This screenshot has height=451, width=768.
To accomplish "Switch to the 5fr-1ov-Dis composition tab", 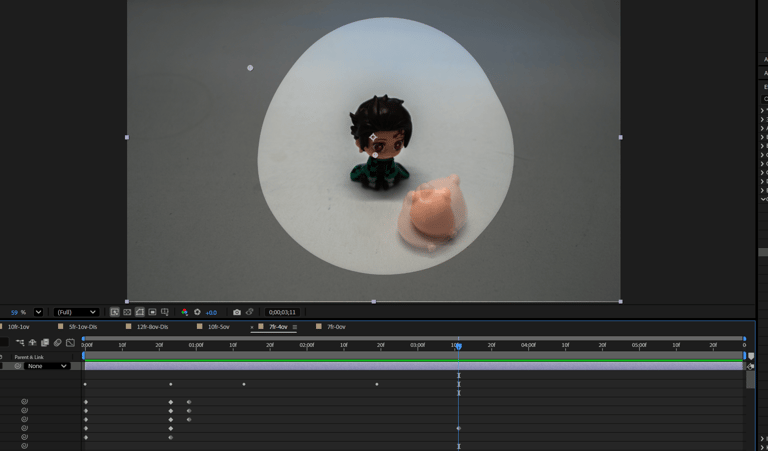I will click(83, 327).
